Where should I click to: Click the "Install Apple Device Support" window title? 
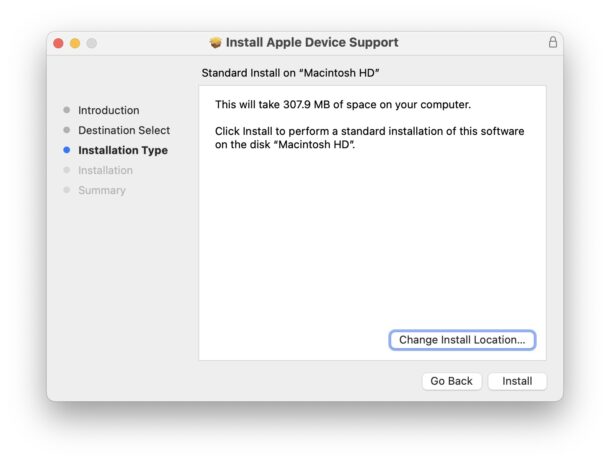(x=312, y=43)
